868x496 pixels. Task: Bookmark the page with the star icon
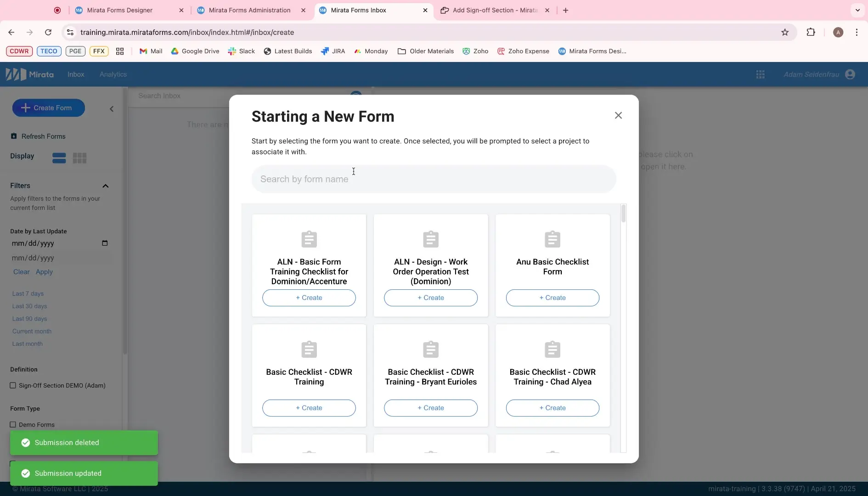(x=785, y=32)
